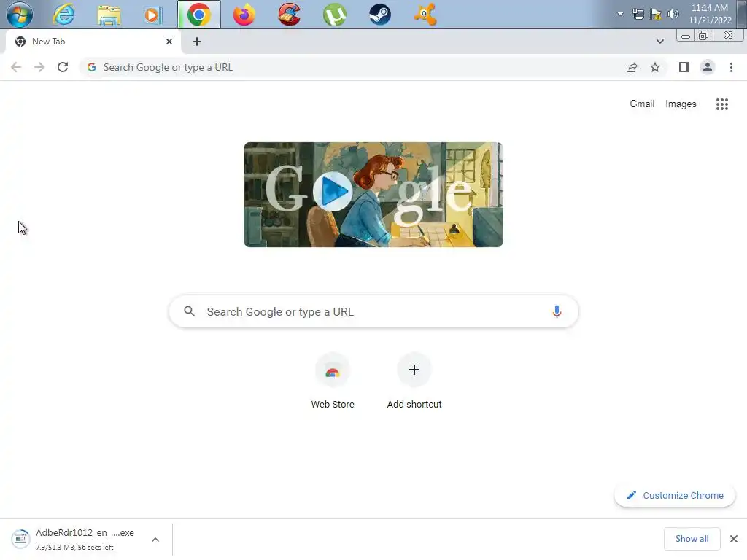The image size is (747, 560).
Task: Toggle the Chrome side panel
Action: click(684, 67)
